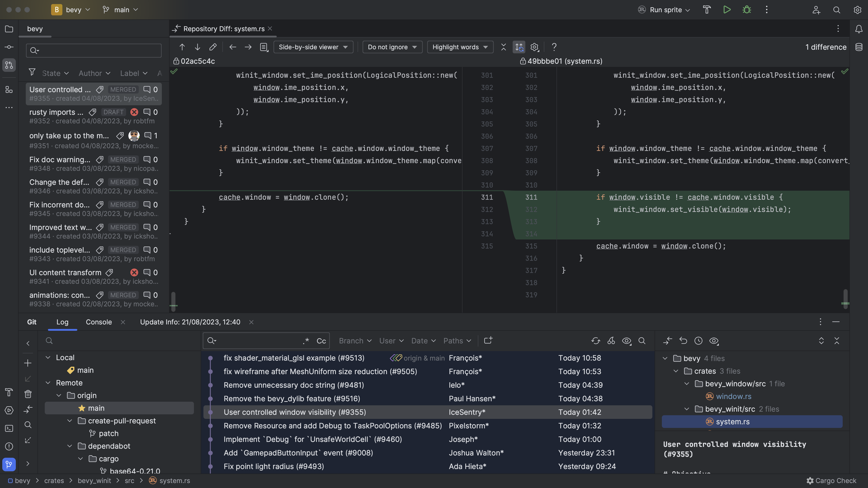Click the previous difference navigation arrow
Viewport: 868px width, 488px height.
pyautogui.click(x=181, y=47)
